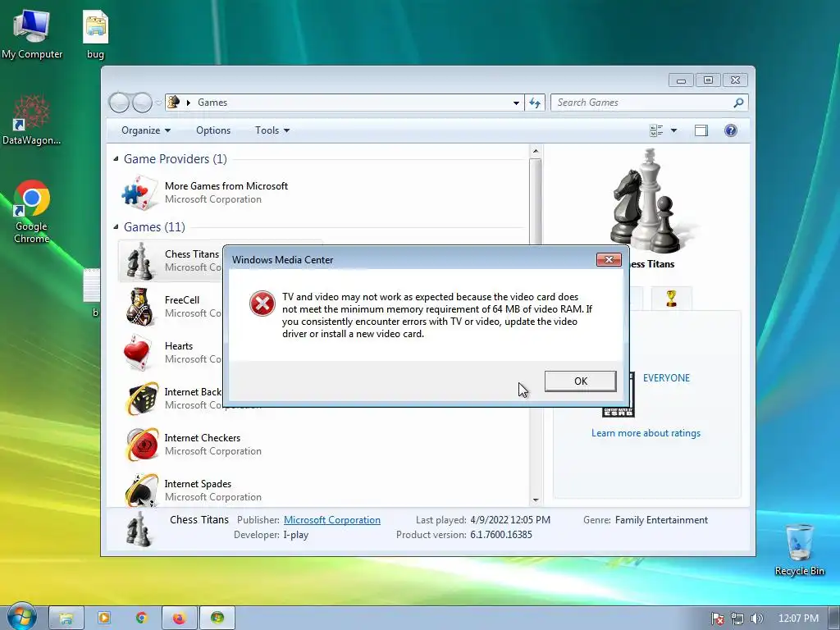Click the Hearts title text
This screenshot has height=630, width=840.
point(179,346)
